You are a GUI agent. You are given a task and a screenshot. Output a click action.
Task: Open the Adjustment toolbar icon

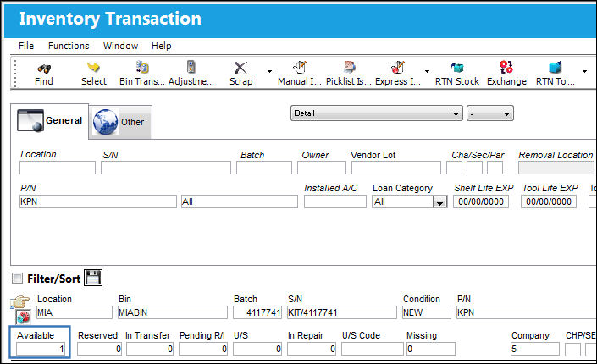point(191,67)
